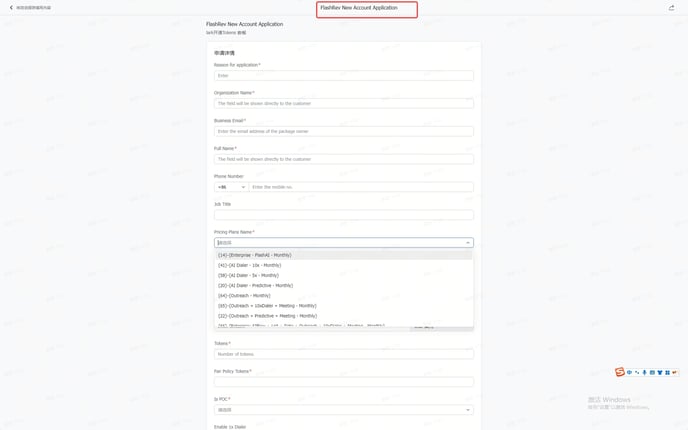Click the Job Title input field

[344, 215]
